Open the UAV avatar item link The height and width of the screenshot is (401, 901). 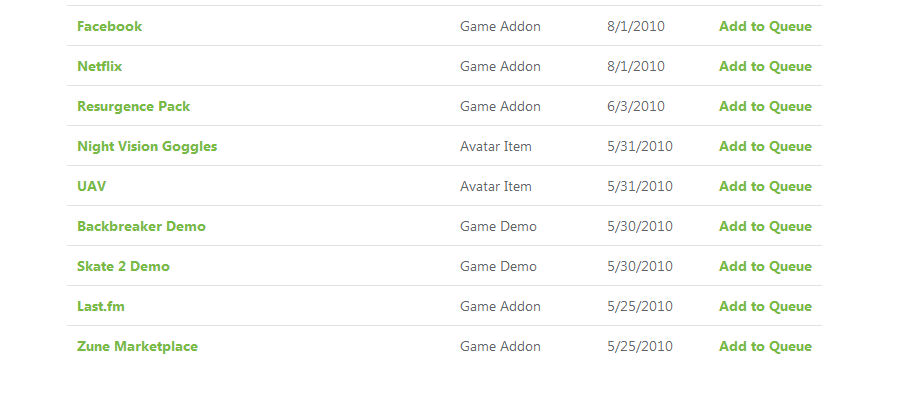(x=91, y=187)
